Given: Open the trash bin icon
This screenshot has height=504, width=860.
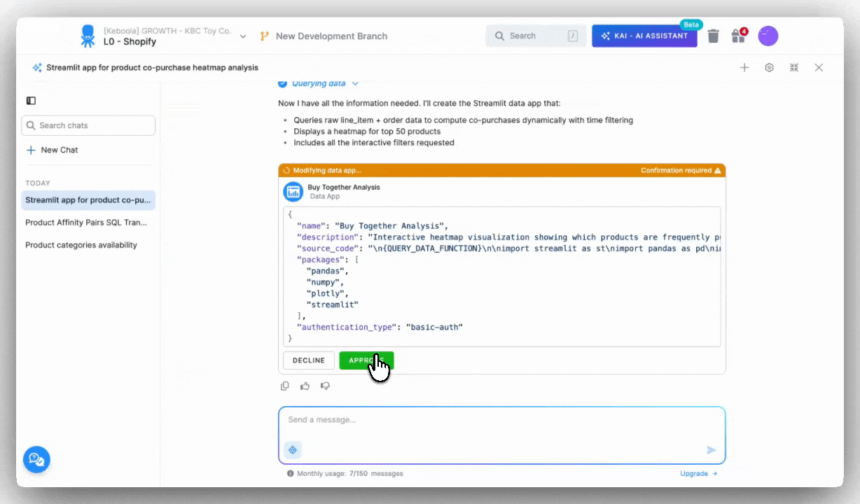Looking at the screenshot, I should click(x=713, y=36).
